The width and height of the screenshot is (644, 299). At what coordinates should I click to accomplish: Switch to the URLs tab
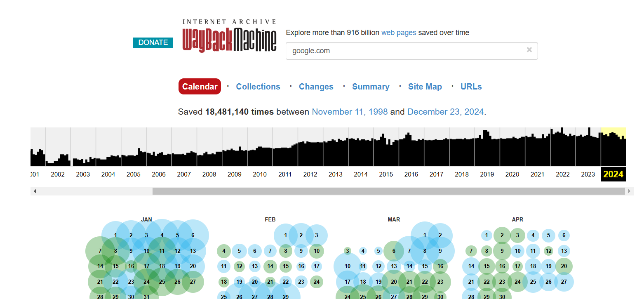tap(471, 87)
